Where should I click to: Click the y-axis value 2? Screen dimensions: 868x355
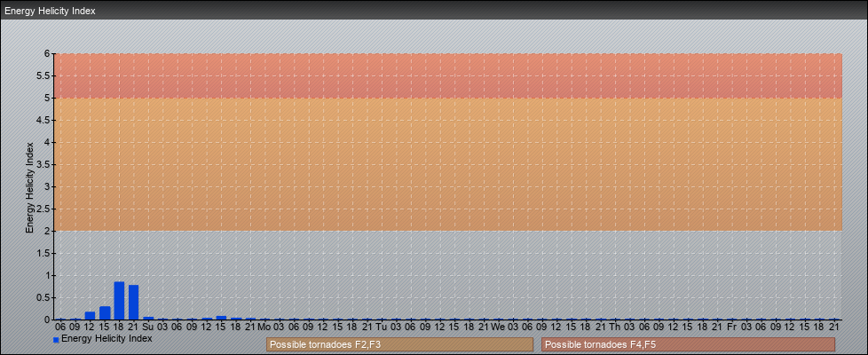(x=48, y=231)
